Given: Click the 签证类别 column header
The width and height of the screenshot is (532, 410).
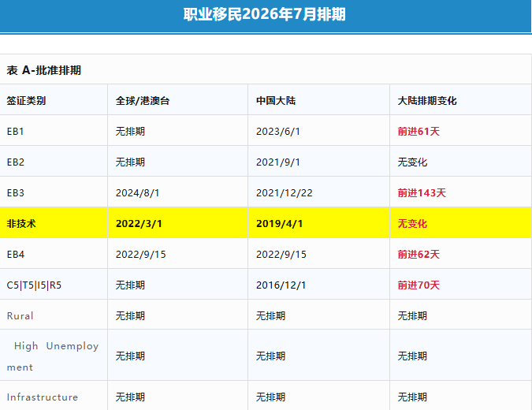Looking at the screenshot, I should 26,100.
